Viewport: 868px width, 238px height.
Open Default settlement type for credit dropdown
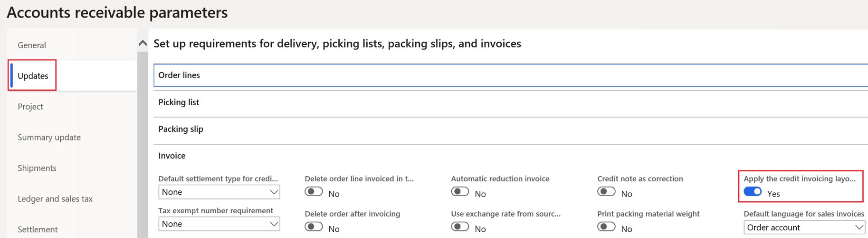point(219,192)
